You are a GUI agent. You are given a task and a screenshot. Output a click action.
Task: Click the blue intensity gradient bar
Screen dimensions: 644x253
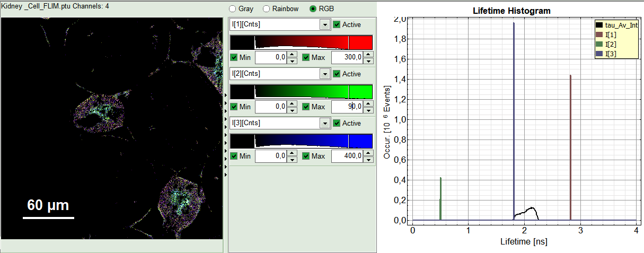(301, 141)
